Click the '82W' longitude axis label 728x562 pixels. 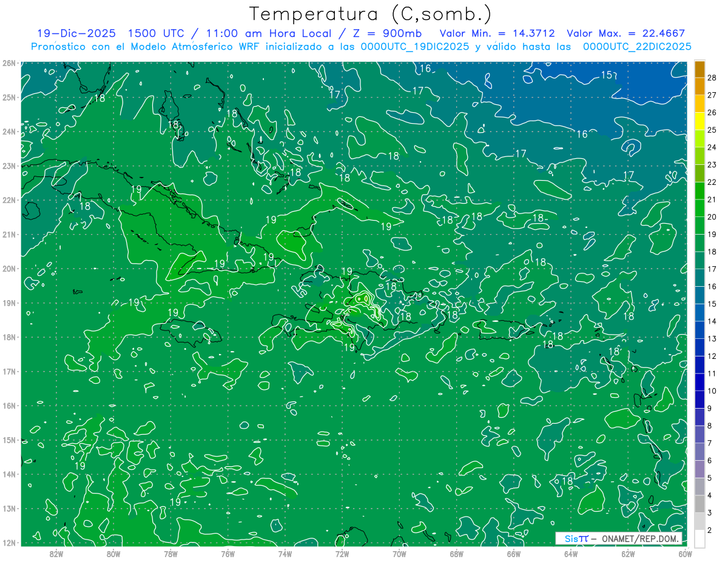click(56, 553)
